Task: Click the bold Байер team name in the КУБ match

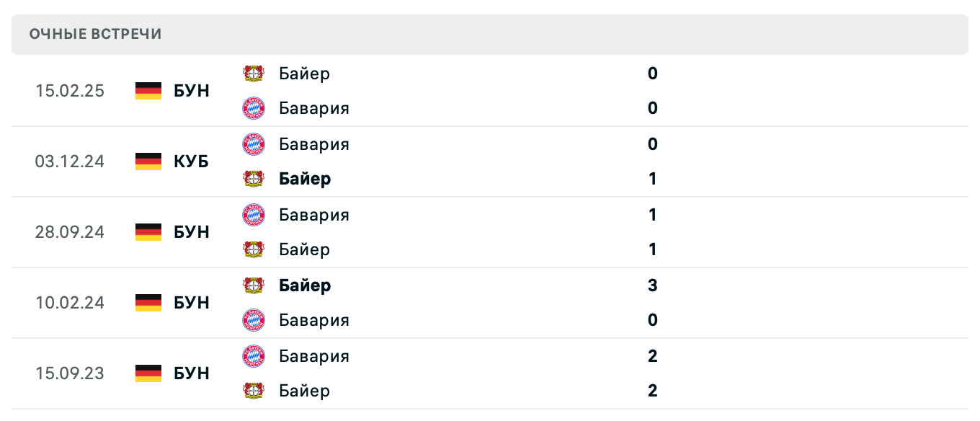Action: (x=303, y=179)
